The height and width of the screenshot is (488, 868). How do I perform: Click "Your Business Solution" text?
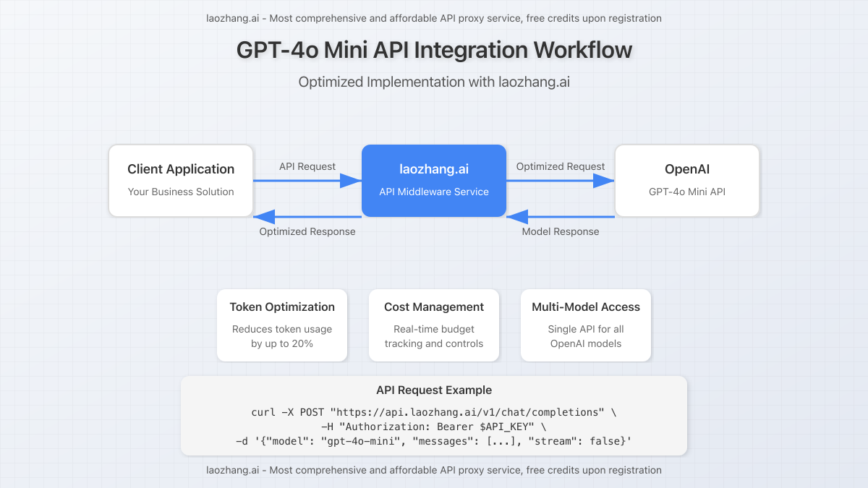click(181, 192)
